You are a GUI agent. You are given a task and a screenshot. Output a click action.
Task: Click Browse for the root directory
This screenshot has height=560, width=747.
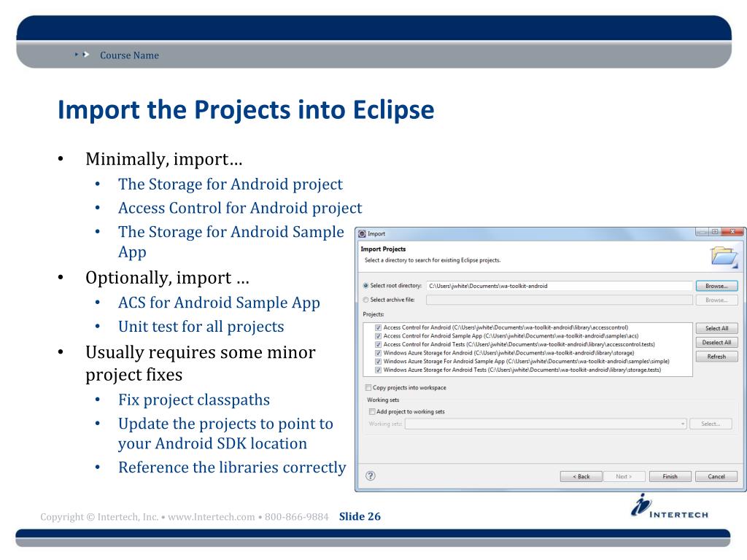[716, 286]
